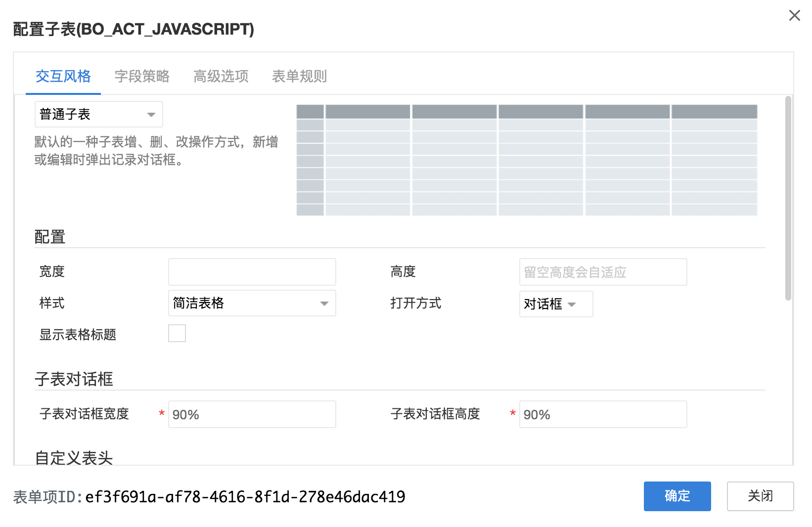Click the vertical scrollbar thumb
The width and height of the screenshot is (812, 527).
click(x=788, y=198)
